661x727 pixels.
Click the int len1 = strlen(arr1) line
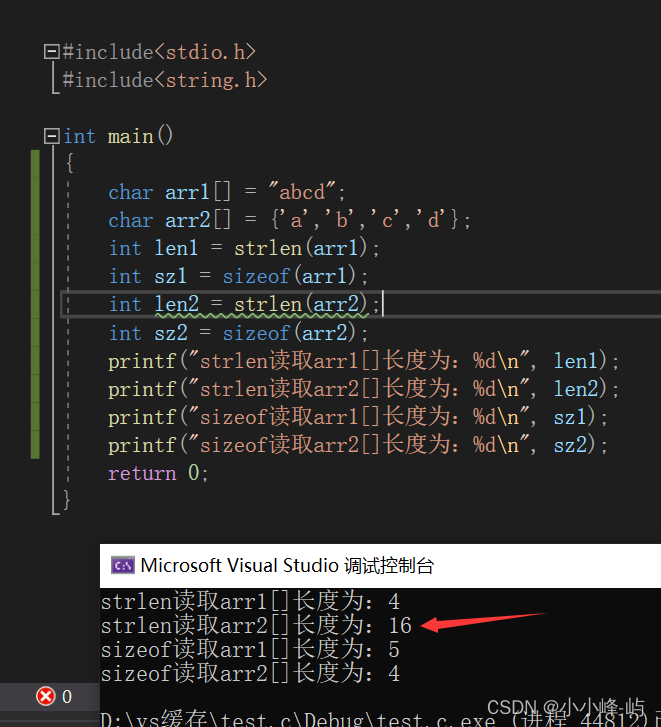point(244,248)
